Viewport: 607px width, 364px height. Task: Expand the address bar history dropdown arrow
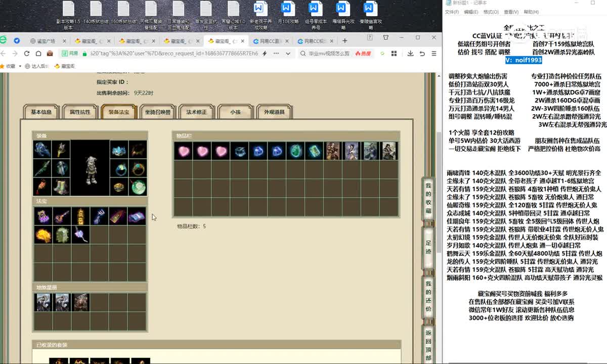pos(288,54)
